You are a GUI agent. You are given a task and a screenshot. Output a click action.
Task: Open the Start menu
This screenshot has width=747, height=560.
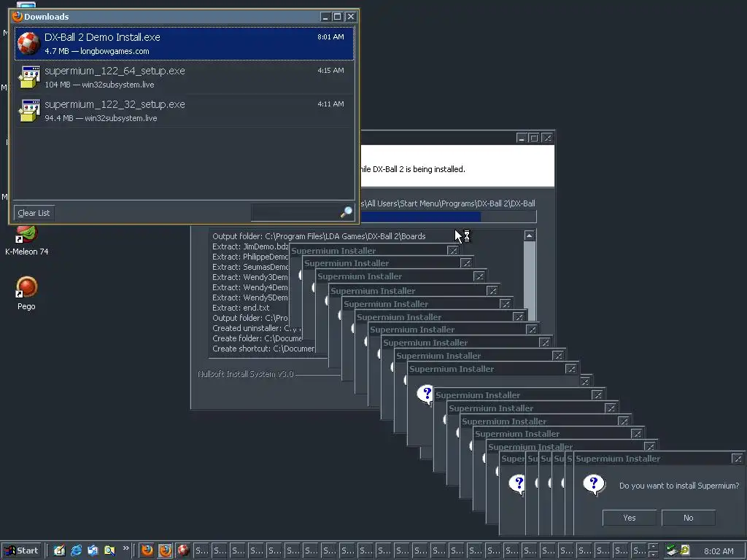(21, 551)
